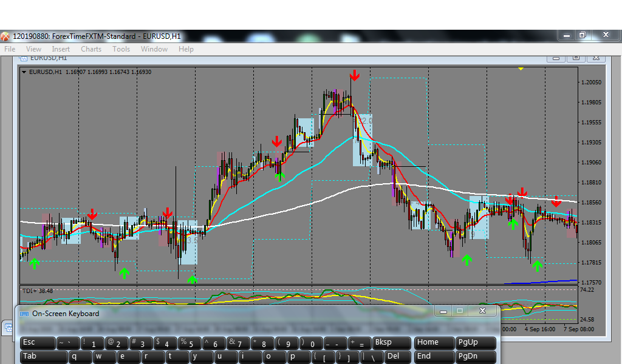This screenshot has height=364, width=622.
Task: Click the Bksp key on the keyboard
Action: (x=392, y=343)
